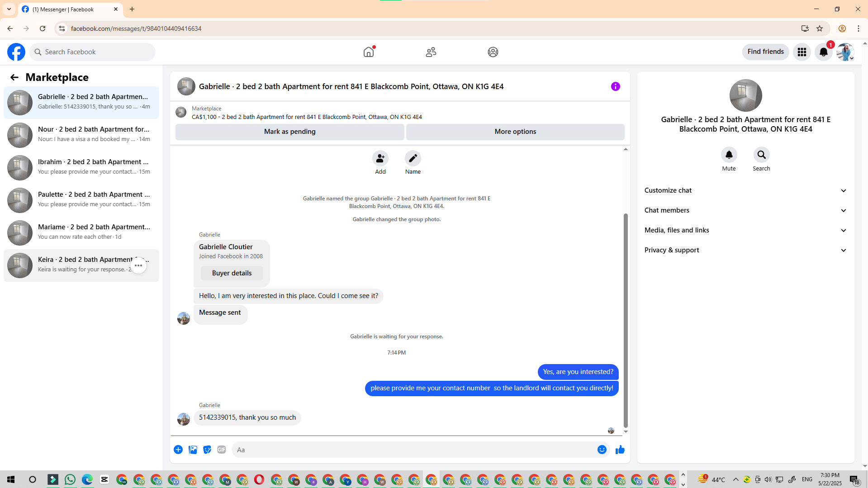Image resolution: width=868 pixels, height=488 pixels.
Task: Open the taskbar search circle icon
Action: pos(33,479)
